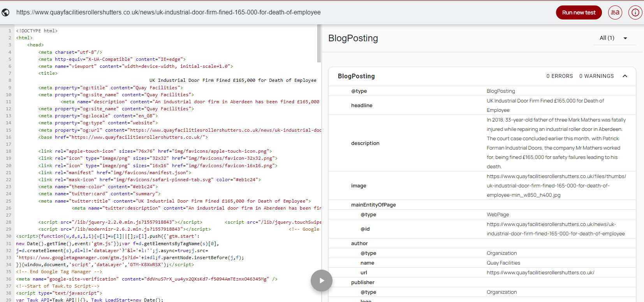Select the description row in results

[x=365, y=143]
